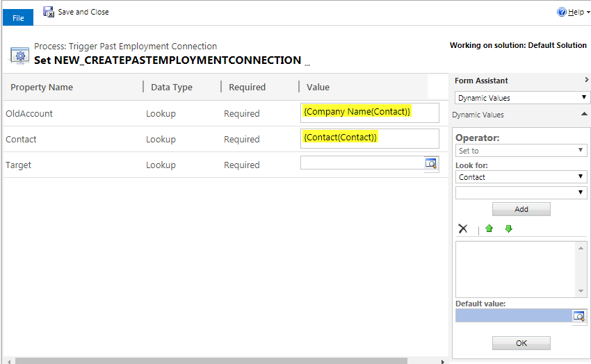Click the process gear icon

pyautogui.click(x=20, y=56)
